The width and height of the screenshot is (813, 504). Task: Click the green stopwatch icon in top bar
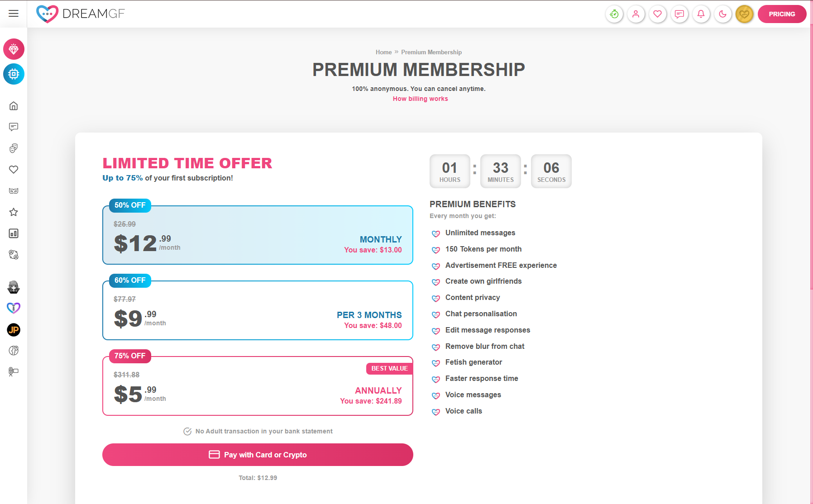click(614, 14)
